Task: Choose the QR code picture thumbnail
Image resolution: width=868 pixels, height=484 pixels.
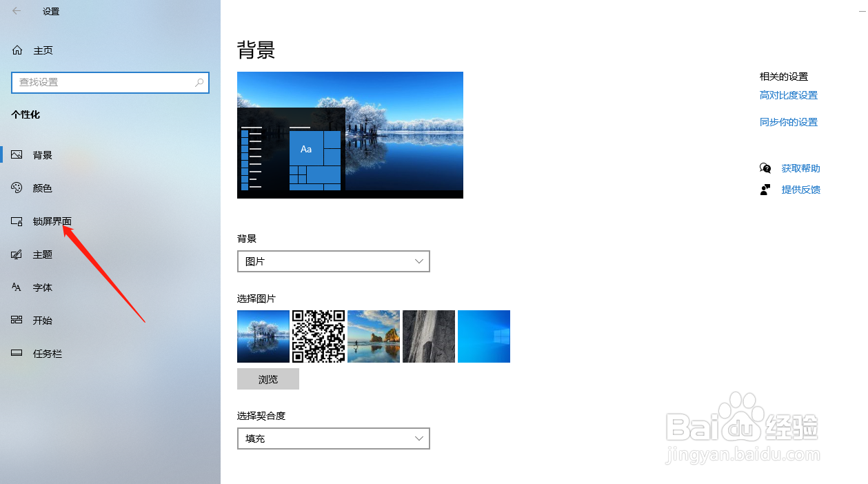Action: pyautogui.click(x=319, y=336)
